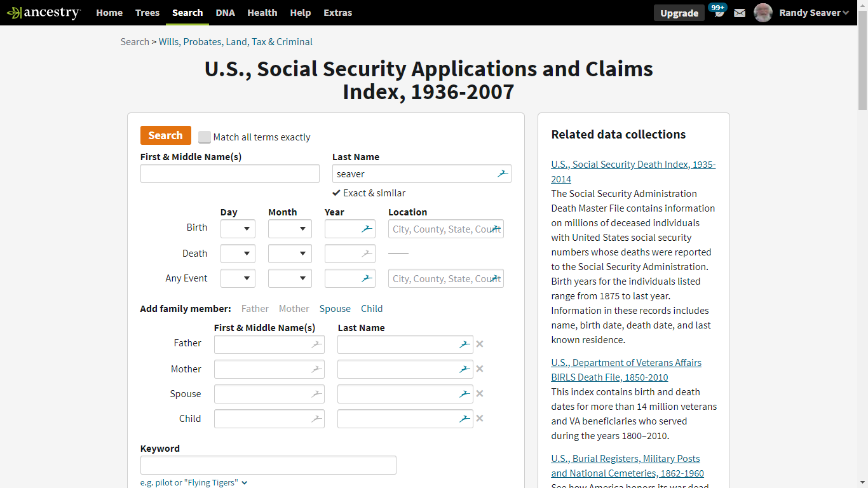This screenshot has width=868, height=488.
Task: Open the Birth Month dropdown
Action: [x=290, y=229]
